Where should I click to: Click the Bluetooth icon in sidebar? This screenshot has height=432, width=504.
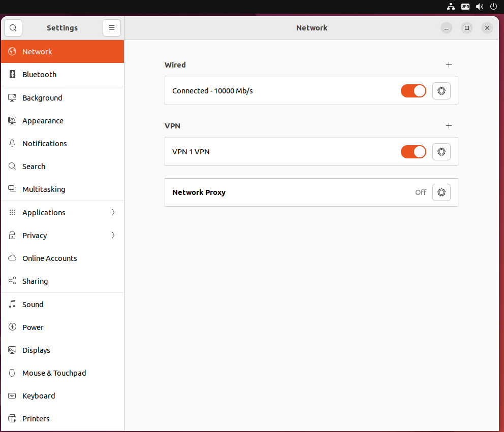(x=12, y=74)
